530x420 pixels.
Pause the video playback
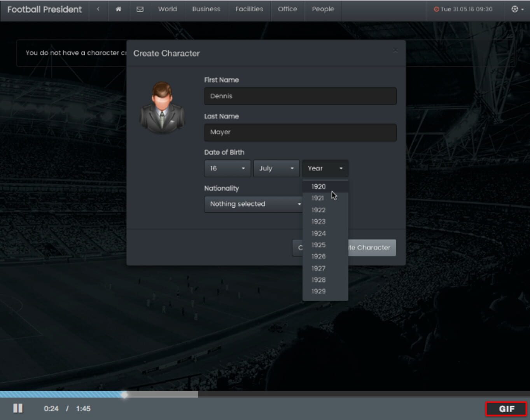[18, 408]
